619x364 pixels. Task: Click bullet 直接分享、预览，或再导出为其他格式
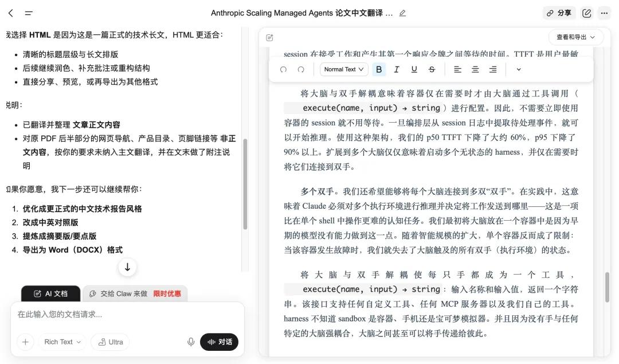(90, 82)
